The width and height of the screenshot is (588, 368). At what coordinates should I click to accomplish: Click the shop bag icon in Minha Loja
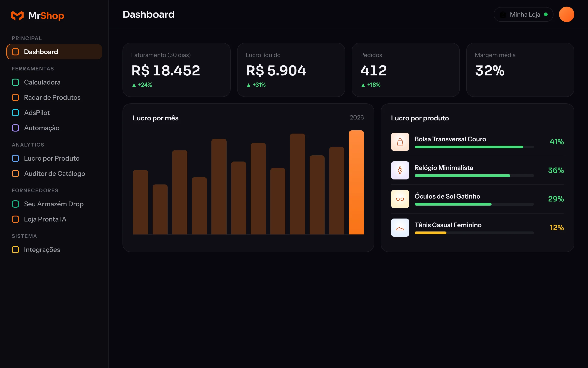tap(503, 15)
